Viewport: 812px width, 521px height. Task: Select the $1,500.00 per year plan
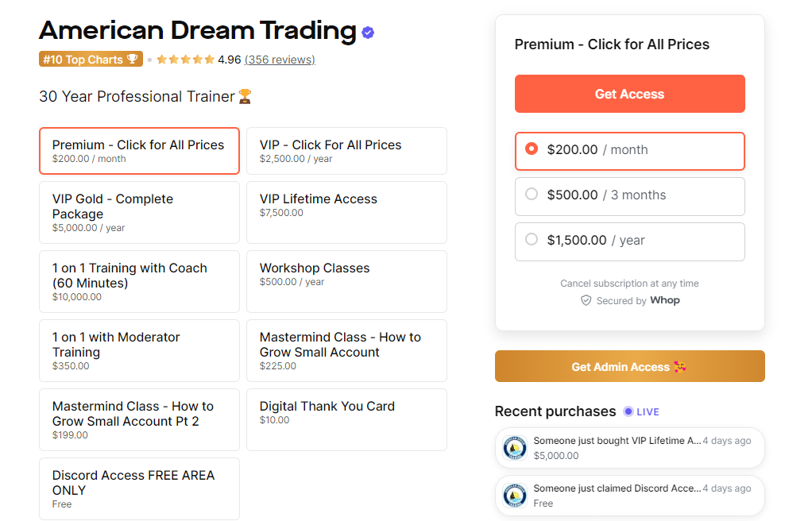coord(629,241)
